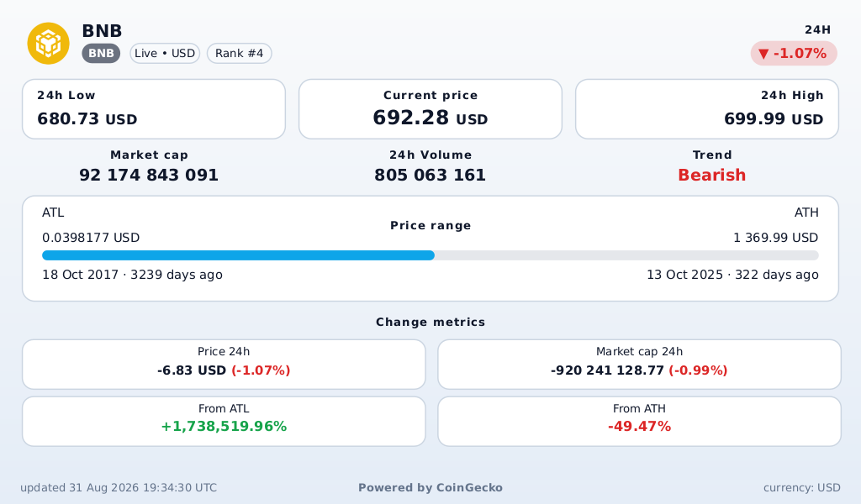861x504 pixels.
Task: Click the From ATL value +1,738,519.96%
Action: 224,426
